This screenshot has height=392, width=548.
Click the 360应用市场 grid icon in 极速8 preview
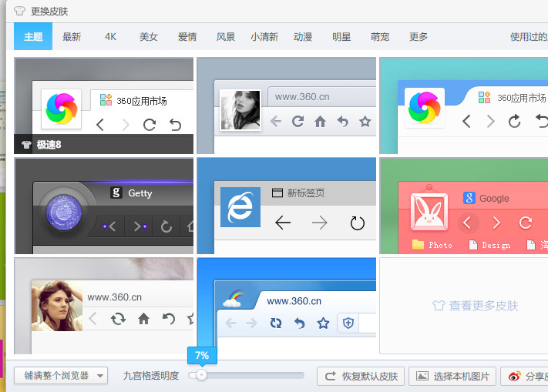[x=106, y=99]
